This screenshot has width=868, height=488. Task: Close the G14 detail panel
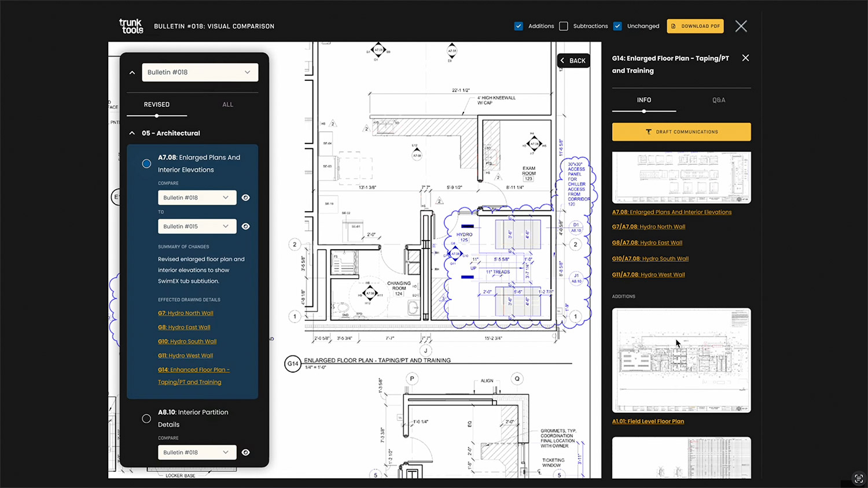[x=745, y=58]
